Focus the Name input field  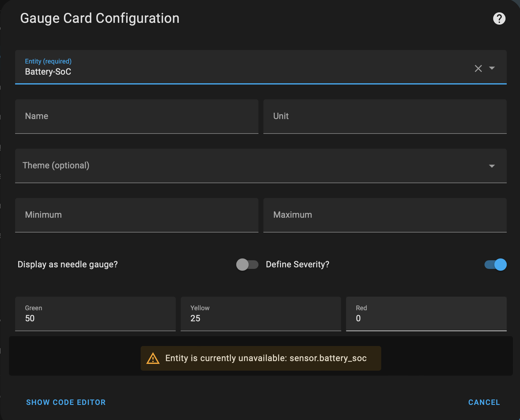tap(137, 116)
